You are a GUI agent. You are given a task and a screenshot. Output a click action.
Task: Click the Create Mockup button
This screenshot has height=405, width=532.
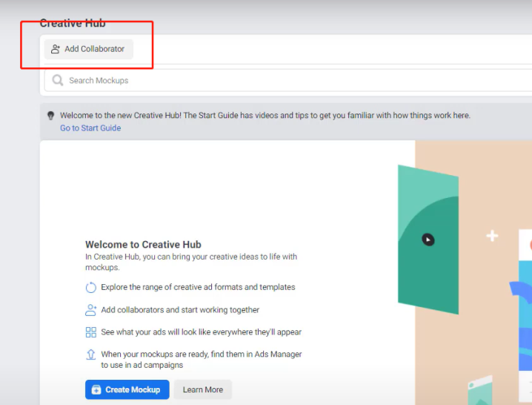(x=127, y=389)
